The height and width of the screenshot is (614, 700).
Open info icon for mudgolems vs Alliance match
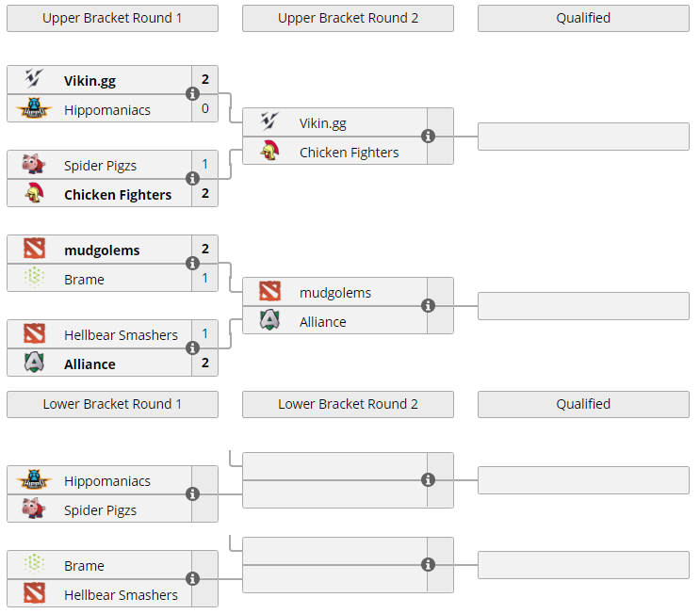click(429, 306)
